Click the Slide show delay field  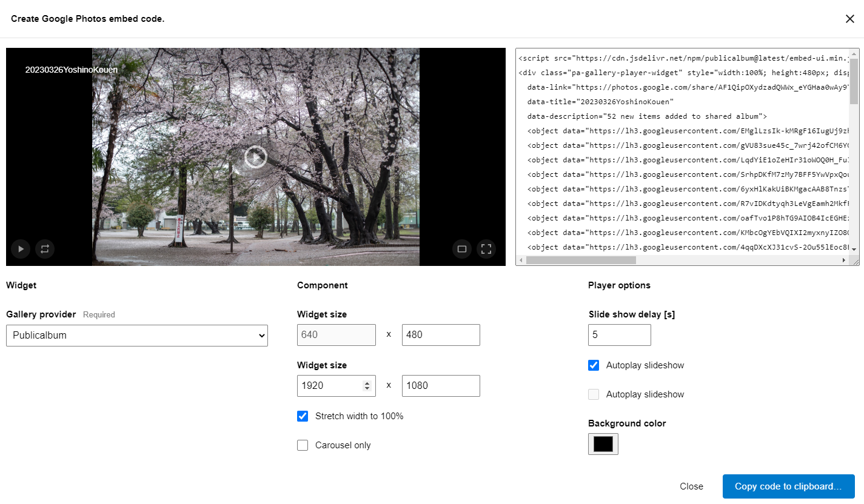pos(620,335)
